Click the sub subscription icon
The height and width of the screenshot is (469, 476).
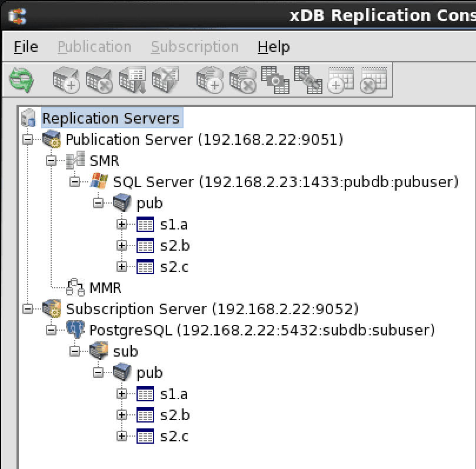click(98, 351)
